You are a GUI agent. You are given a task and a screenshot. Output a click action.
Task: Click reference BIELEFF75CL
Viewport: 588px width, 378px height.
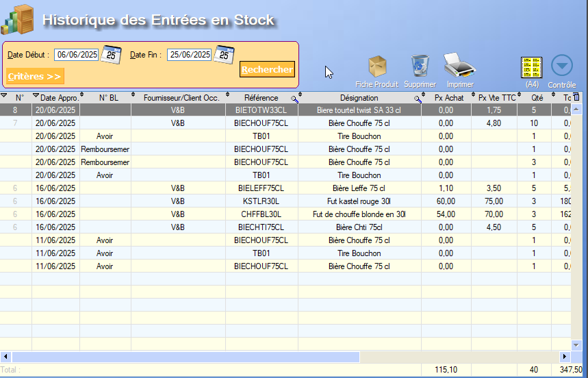coord(261,188)
